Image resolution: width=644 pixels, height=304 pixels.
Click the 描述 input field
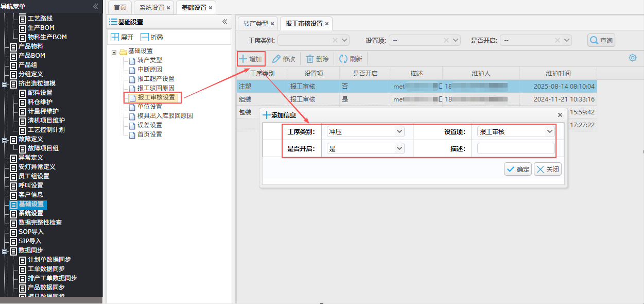click(516, 148)
